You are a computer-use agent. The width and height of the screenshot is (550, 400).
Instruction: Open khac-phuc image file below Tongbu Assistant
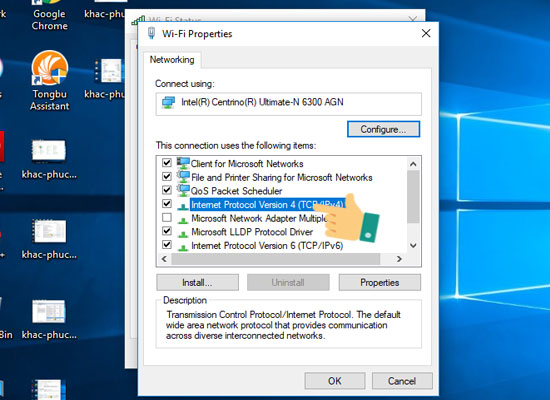point(49,160)
